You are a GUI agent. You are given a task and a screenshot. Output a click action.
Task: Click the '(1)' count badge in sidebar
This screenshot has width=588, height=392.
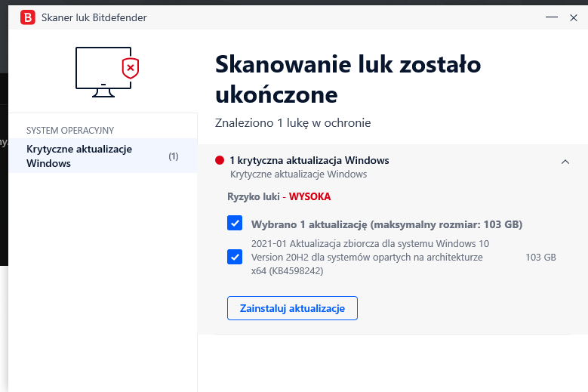click(x=174, y=156)
